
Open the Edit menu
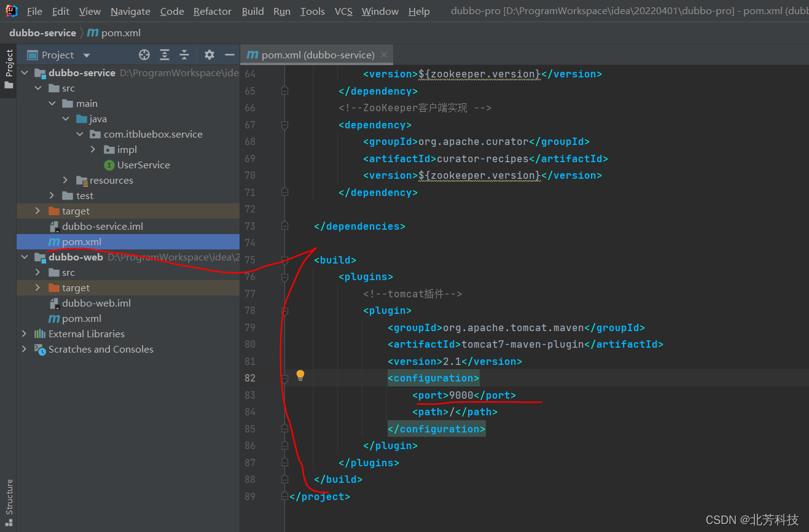pyautogui.click(x=60, y=11)
